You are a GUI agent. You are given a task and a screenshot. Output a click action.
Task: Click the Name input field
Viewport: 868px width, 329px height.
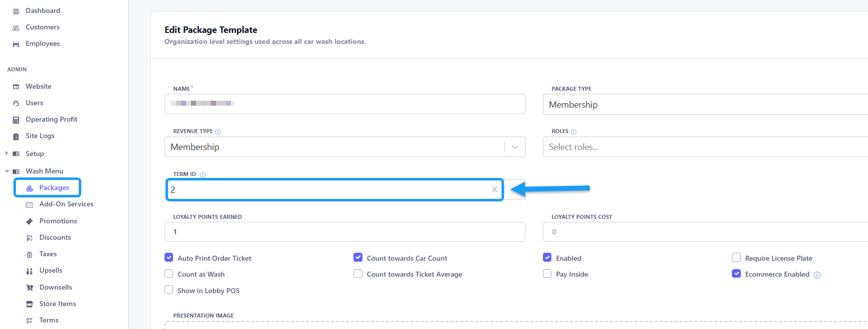coord(345,104)
